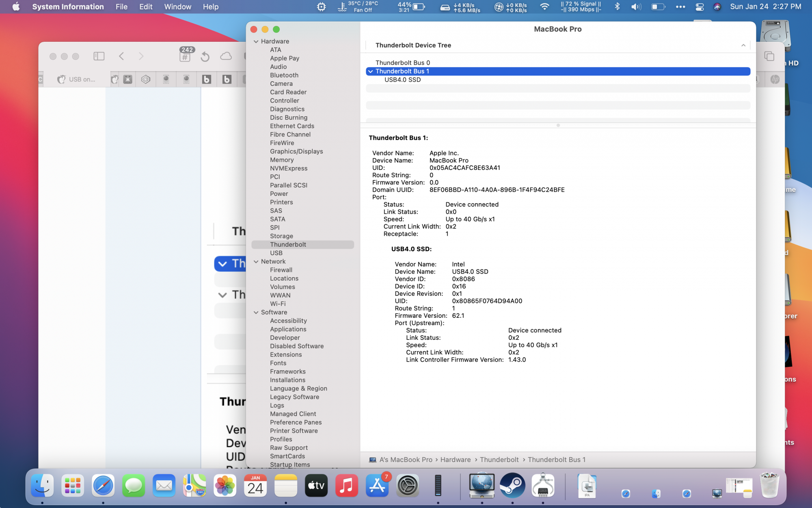Open Finder from the dock

pos(42,485)
